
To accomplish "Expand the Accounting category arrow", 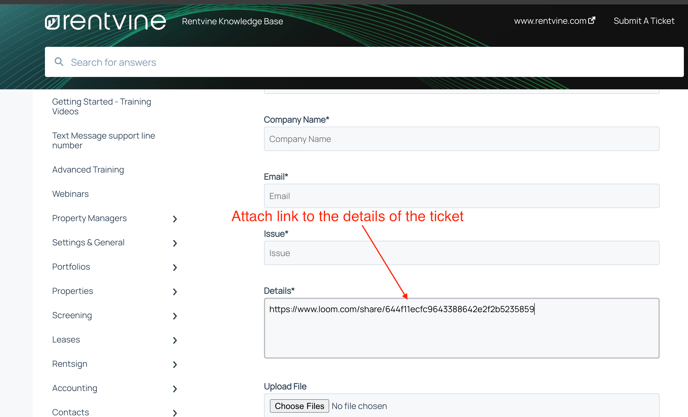I will [175, 388].
